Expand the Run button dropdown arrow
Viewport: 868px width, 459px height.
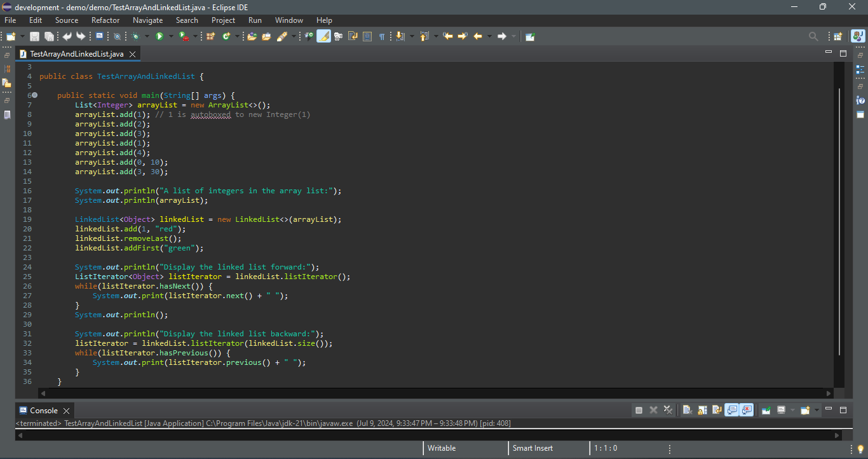tap(170, 37)
